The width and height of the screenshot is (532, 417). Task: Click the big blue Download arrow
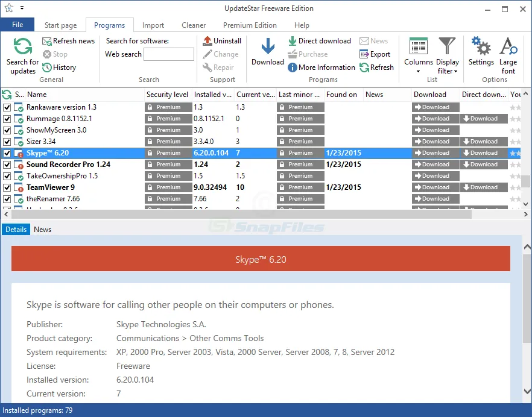click(268, 46)
